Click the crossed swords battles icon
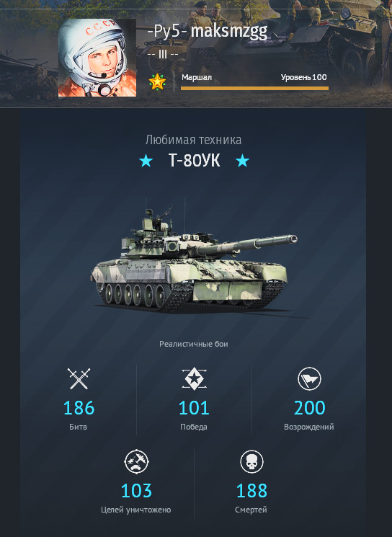 [x=79, y=378]
